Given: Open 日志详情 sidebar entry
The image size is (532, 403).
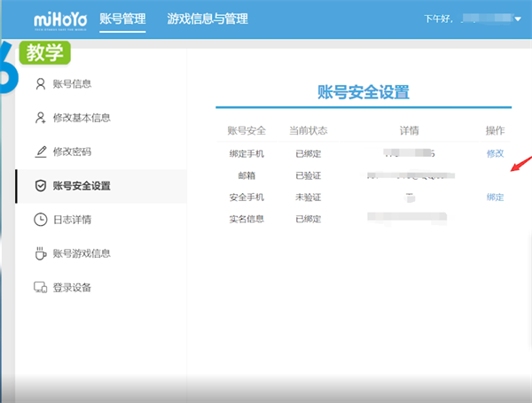Looking at the screenshot, I should [72, 220].
